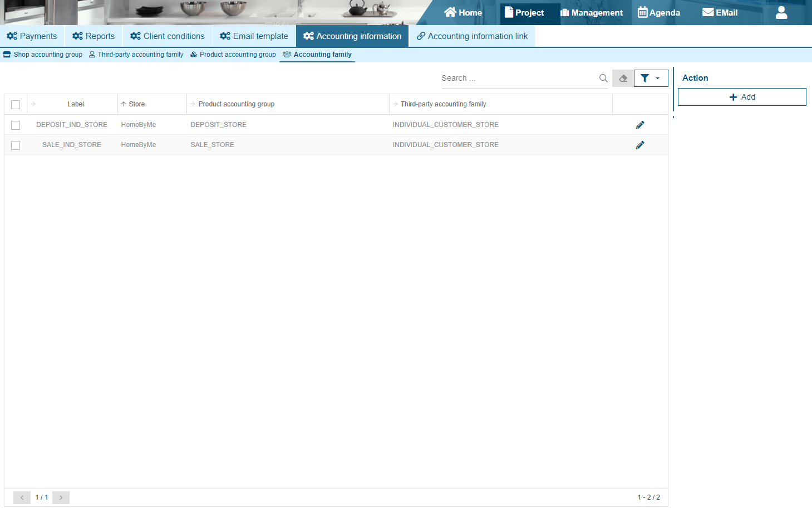Open the filter dropdown menu

tap(651, 79)
